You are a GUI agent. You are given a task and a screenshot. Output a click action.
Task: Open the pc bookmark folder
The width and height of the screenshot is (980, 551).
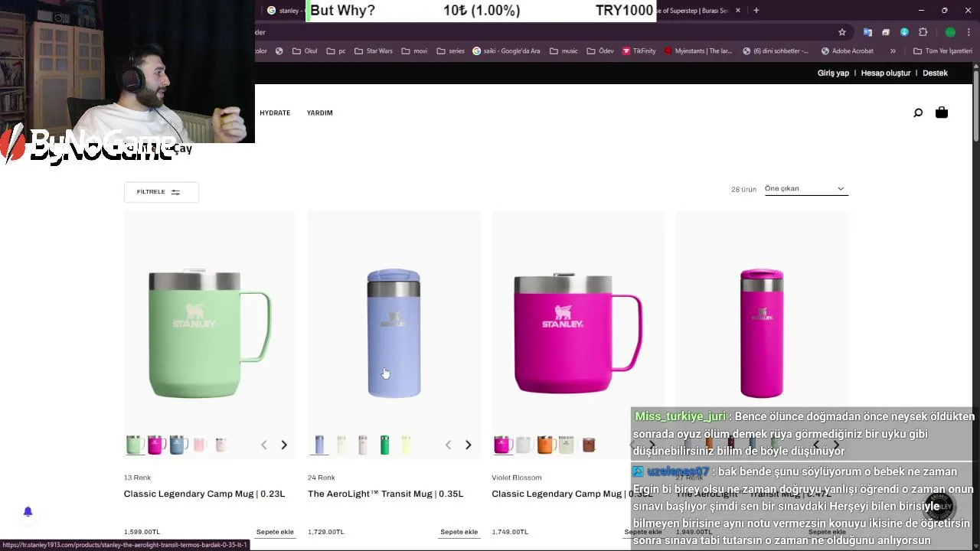tap(335, 51)
